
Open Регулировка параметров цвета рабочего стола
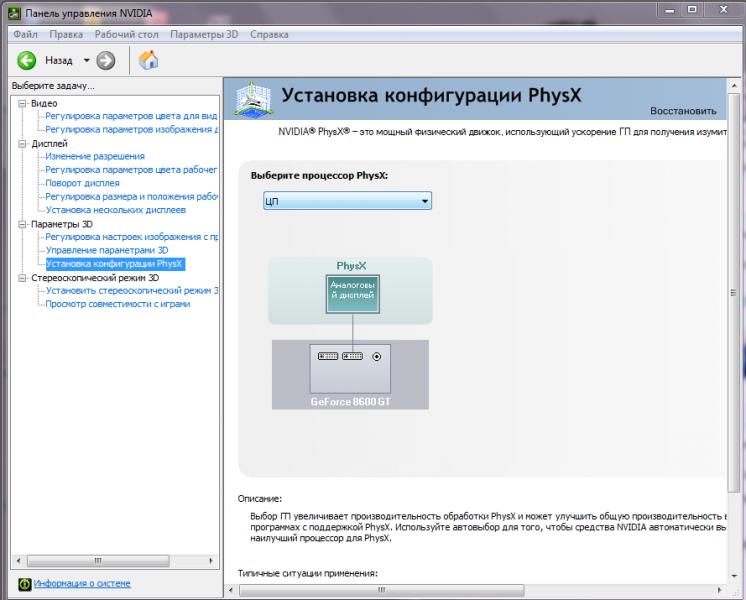[131, 169]
